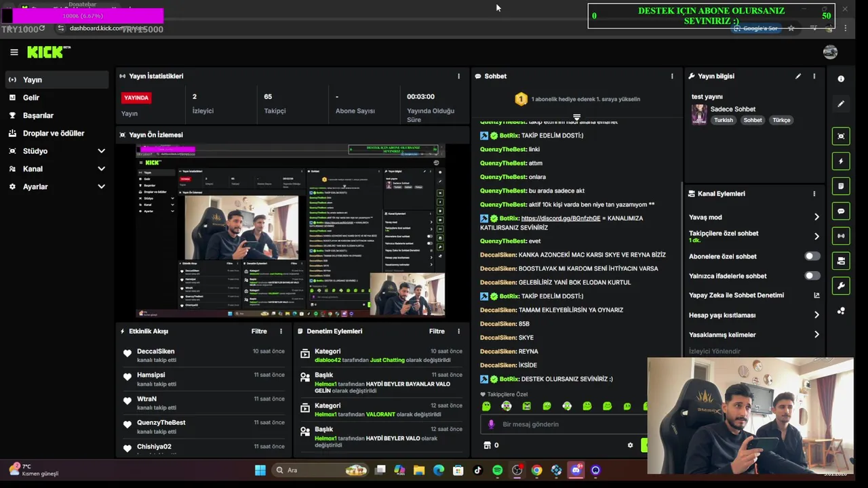Open the hamburger menu beside the Kick logo
Screen dimensions: 868x488
tap(14, 52)
